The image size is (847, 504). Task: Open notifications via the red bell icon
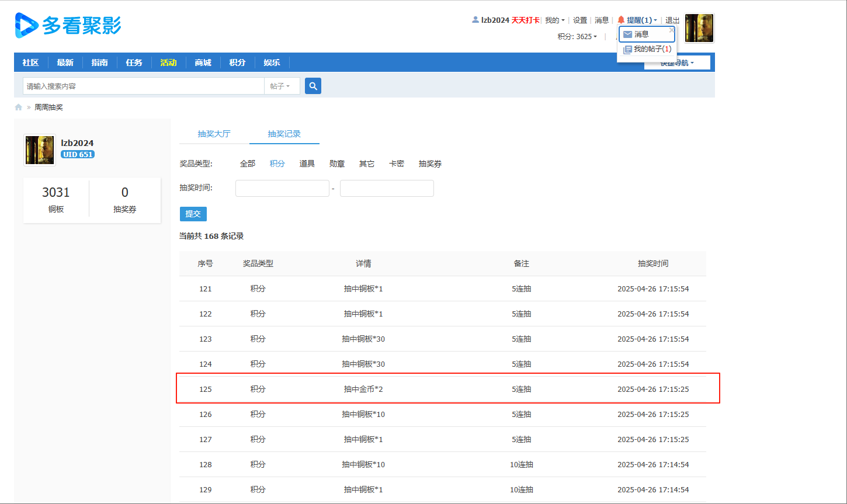click(x=621, y=19)
